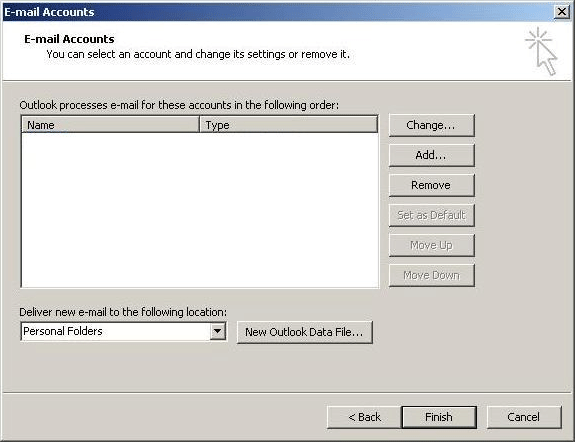The height and width of the screenshot is (442, 575).
Task: Go back with the < Back button
Action: 364,417
